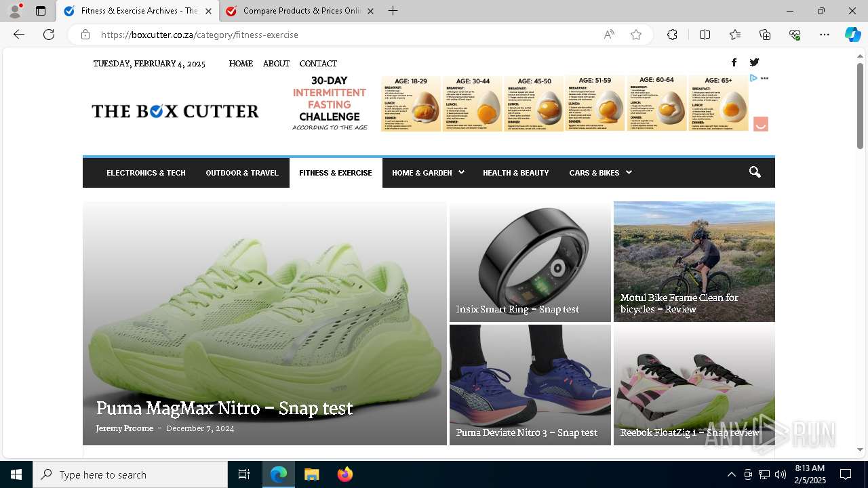Image resolution: width=868 pixels, height=488 pixels.
Task: Open volume control in system tray
Action: point(780,474)
